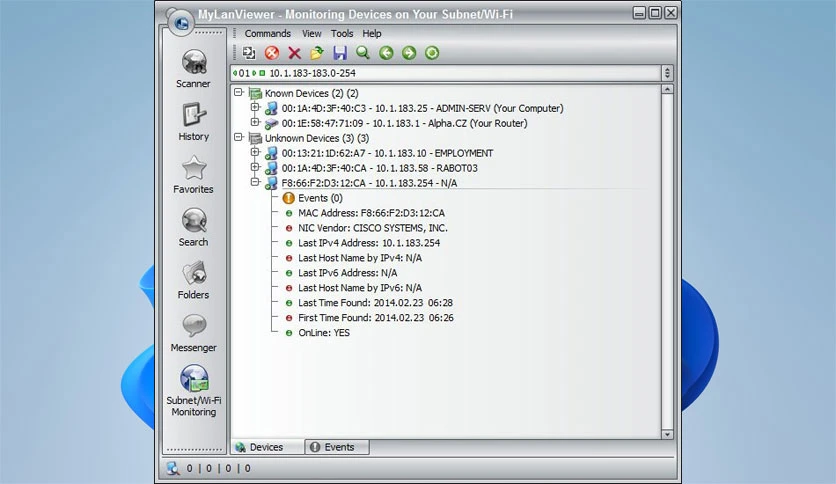Minimize the MyLanViewer window

pos(639,13)
